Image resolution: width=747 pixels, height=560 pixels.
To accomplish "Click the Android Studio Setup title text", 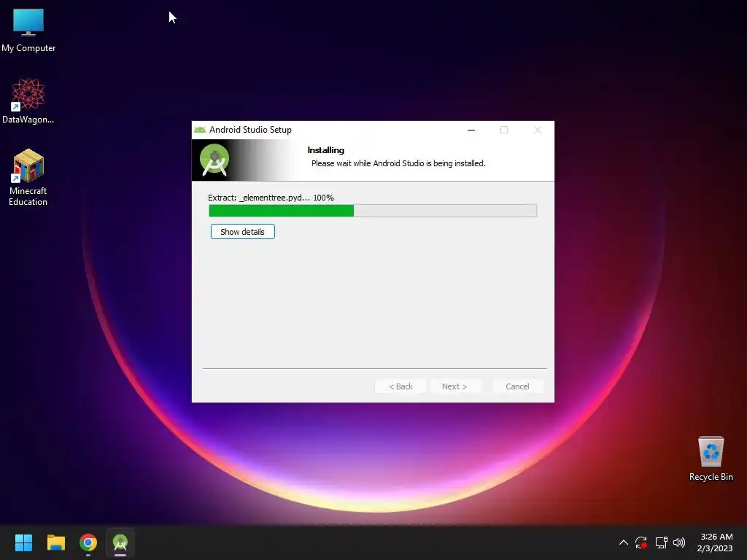I will (x=250, y=130).
